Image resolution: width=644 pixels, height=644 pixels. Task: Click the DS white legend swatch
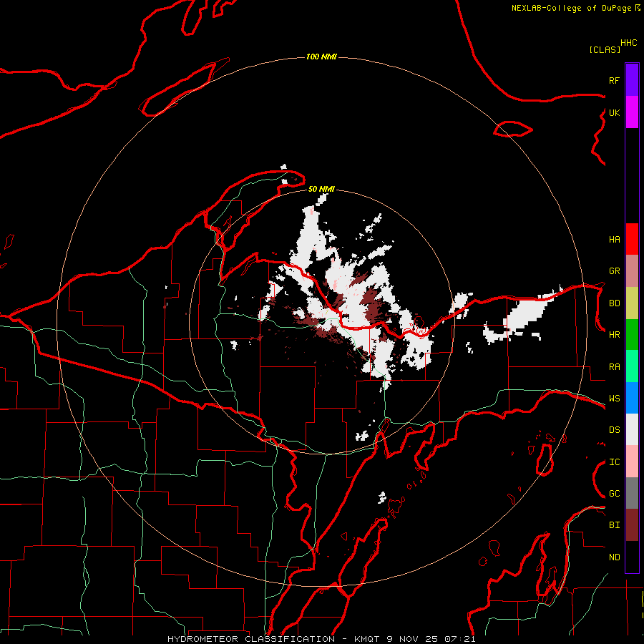632,429
